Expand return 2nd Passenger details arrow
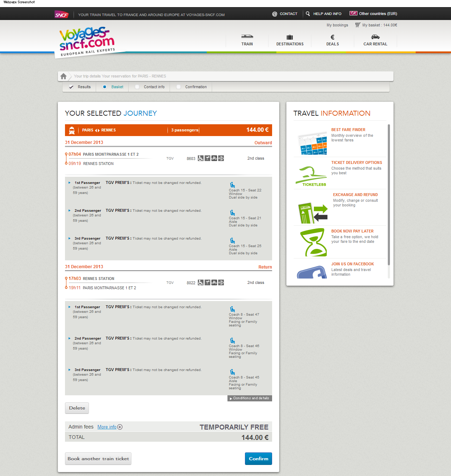 pyautogui.click(x=70, y=339)
